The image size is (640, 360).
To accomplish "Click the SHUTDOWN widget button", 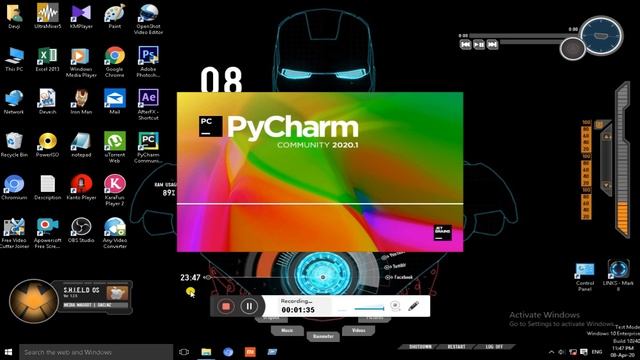I will pyautogui.click(x=420, y=347).
